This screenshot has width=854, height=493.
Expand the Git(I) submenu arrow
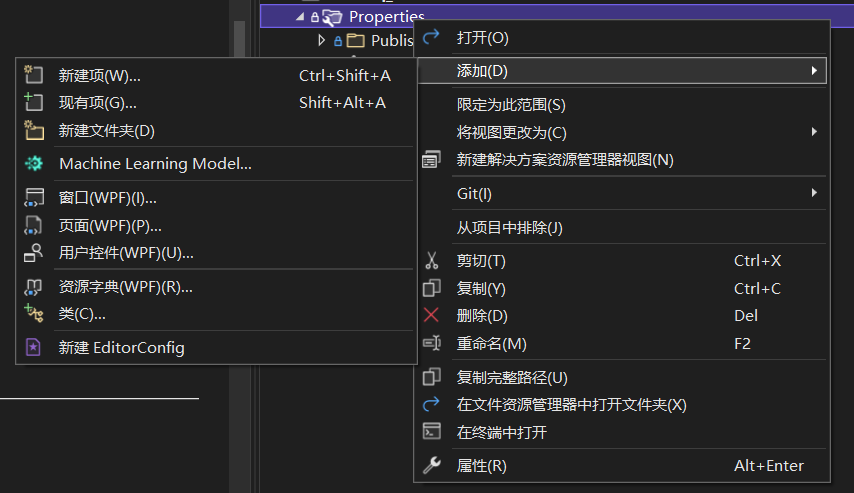click(814, 192)
